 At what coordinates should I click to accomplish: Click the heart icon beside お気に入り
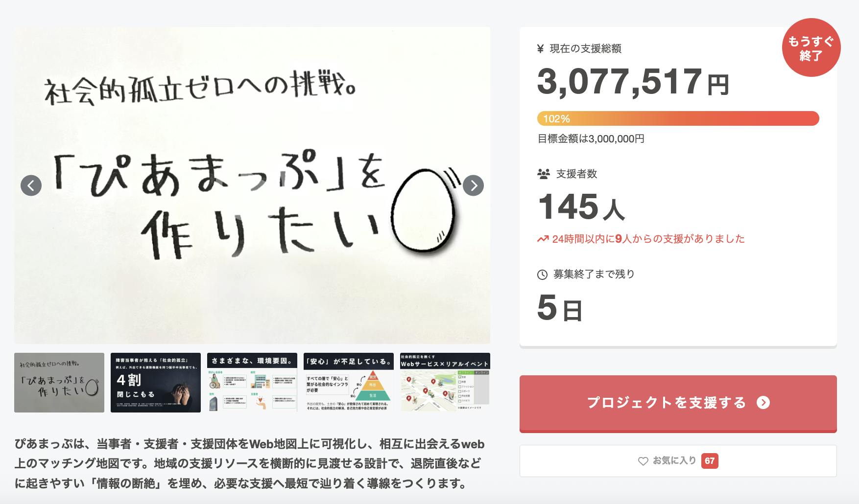click(643, 461)
